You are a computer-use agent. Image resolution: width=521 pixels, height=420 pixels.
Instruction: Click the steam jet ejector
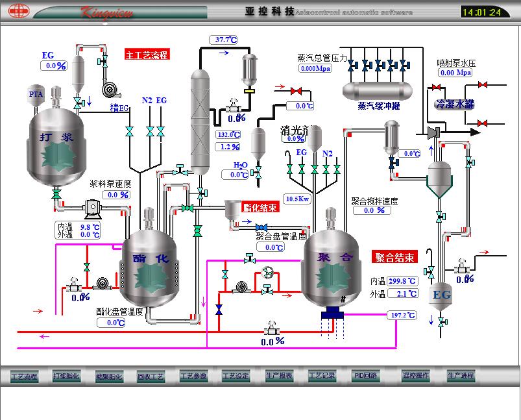(x=434, y=132)
